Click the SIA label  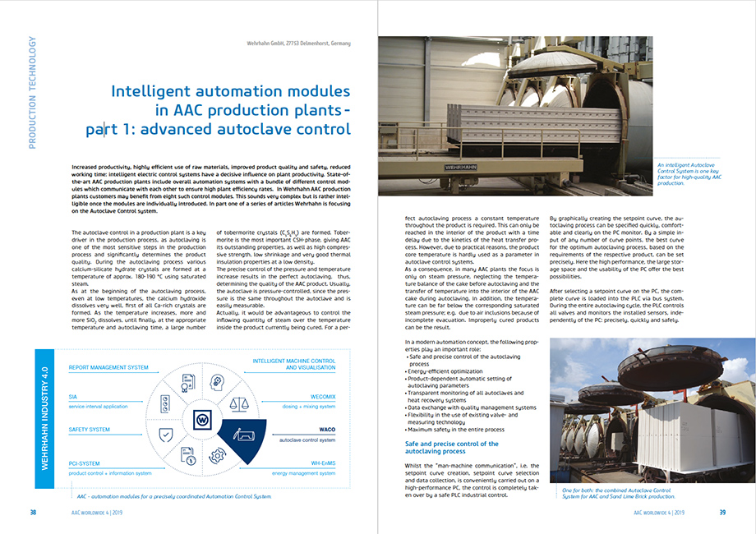(73, 397)
